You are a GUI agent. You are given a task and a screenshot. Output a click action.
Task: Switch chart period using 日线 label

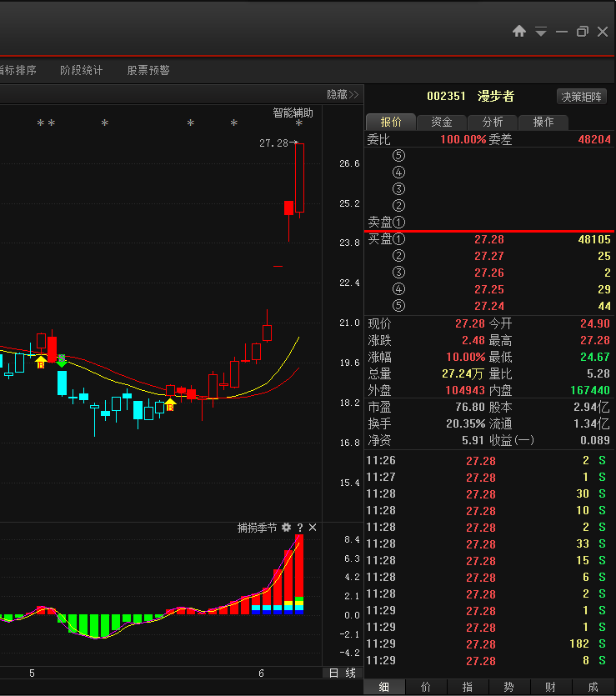click(342, 673)
